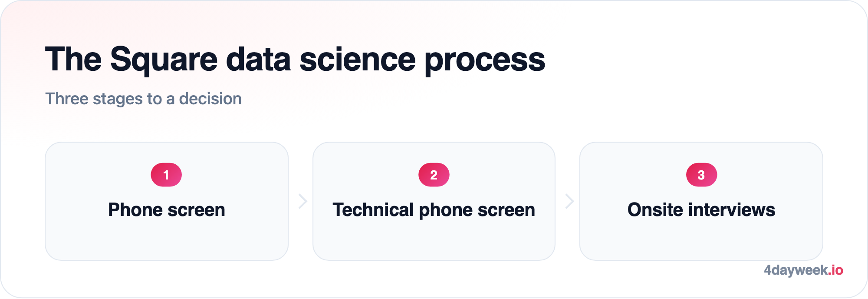Click the word Technical in second card
868x299 pixels.
[x=373, y=209]
